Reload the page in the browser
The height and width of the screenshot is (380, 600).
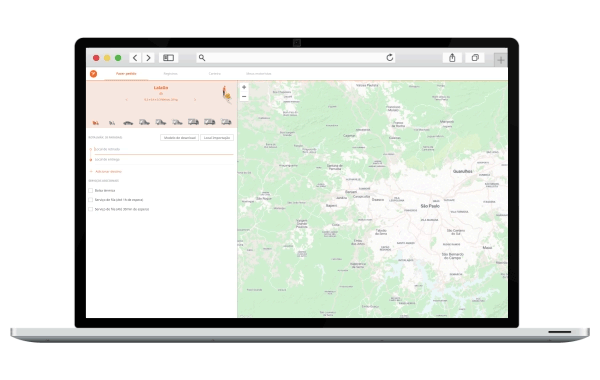click(390, 57)
